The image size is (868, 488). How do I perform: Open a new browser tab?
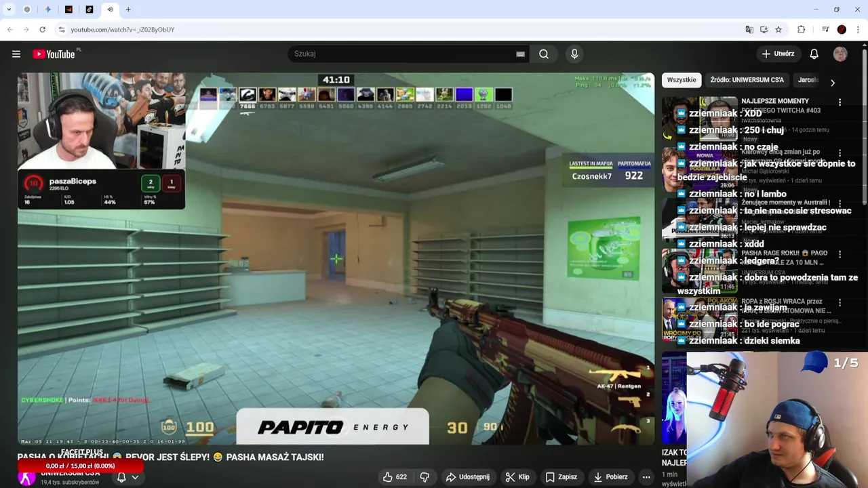pos(128,9)
